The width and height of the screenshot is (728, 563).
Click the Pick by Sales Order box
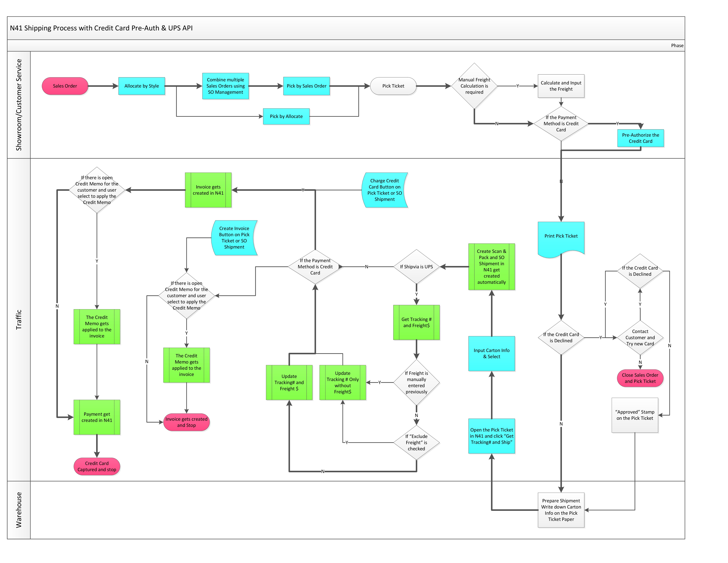tap(307, 86)
